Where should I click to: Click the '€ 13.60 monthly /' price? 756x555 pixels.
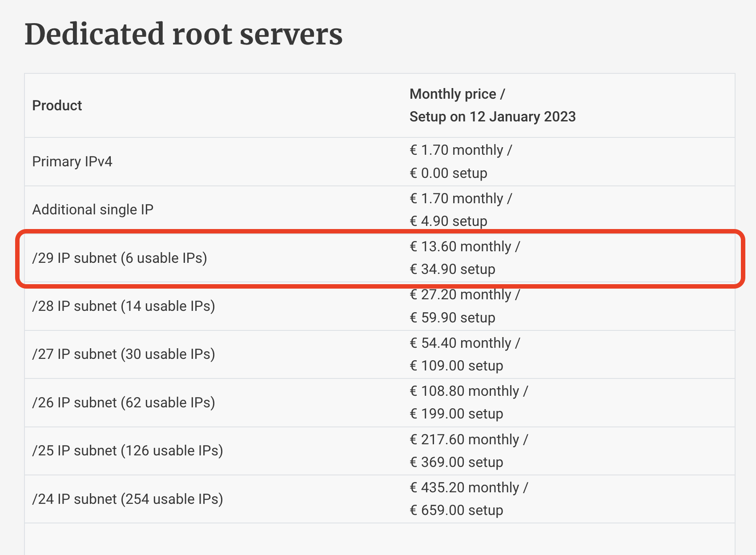(465, 246)
